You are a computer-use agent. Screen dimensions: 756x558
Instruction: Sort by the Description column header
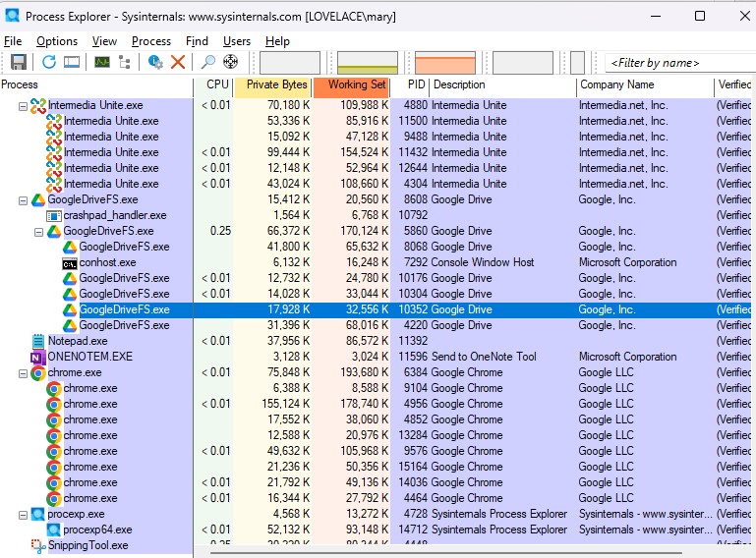[502, 84]
